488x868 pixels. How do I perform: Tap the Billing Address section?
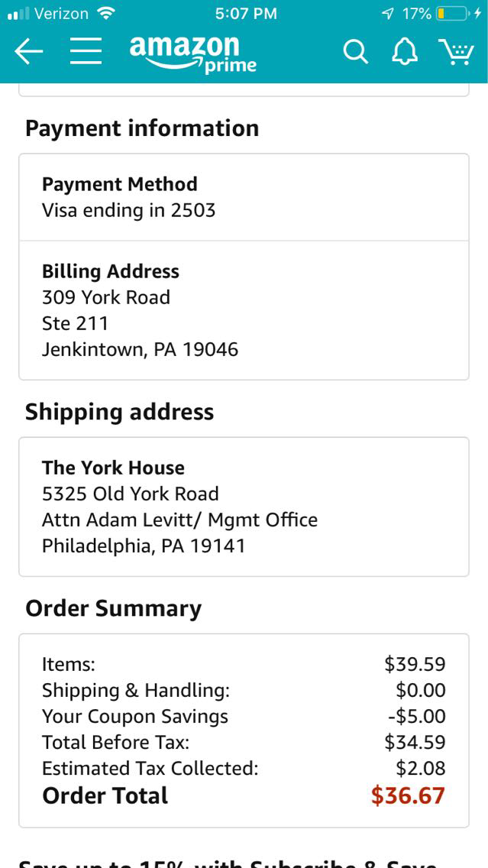pyautogui.click(x=244, y=310)
